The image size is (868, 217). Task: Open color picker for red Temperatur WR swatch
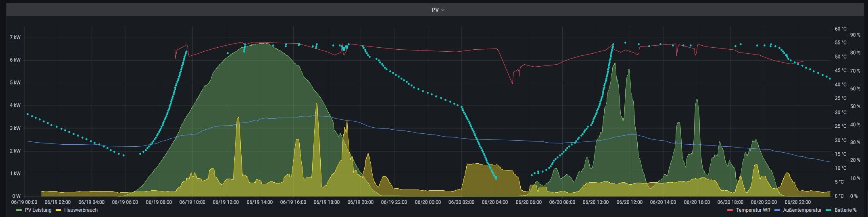point(730,211)
